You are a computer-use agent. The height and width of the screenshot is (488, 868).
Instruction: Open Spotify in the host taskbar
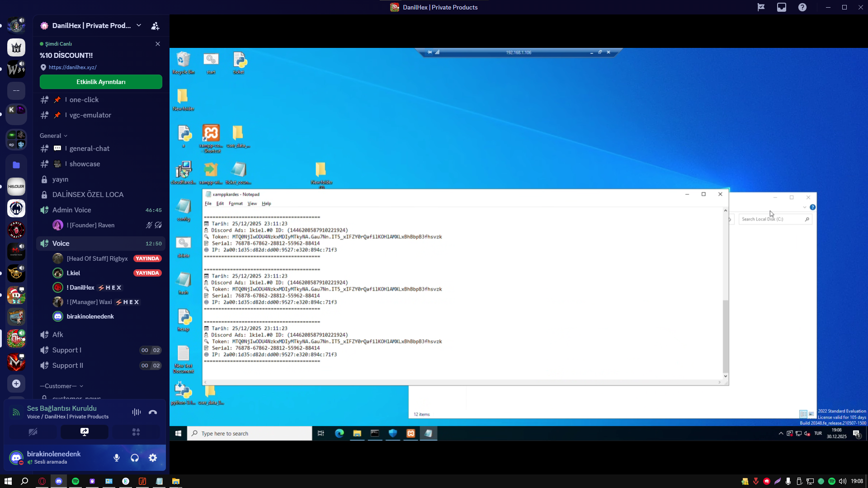point(75,481)
